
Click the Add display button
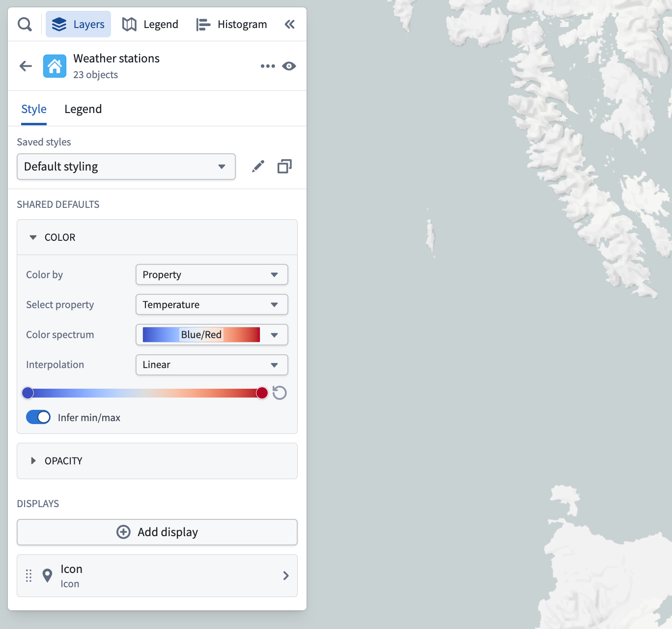[157, 532]
